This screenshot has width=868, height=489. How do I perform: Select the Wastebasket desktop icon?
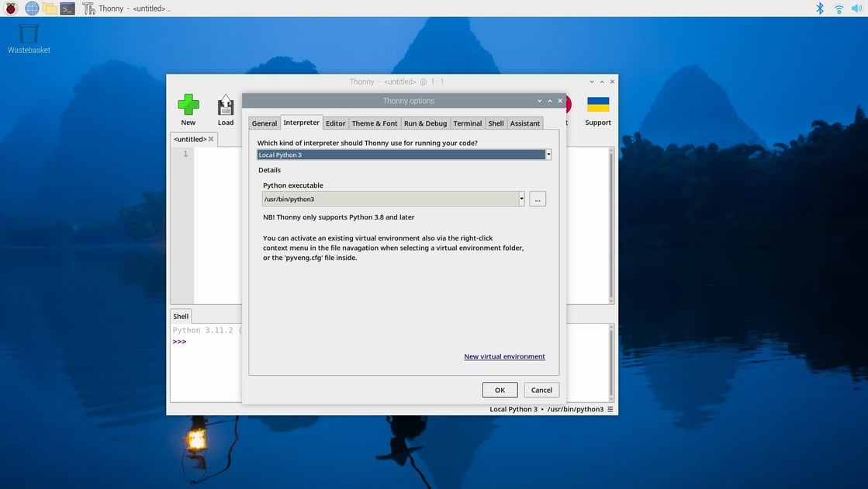click(x=29, y=35)
